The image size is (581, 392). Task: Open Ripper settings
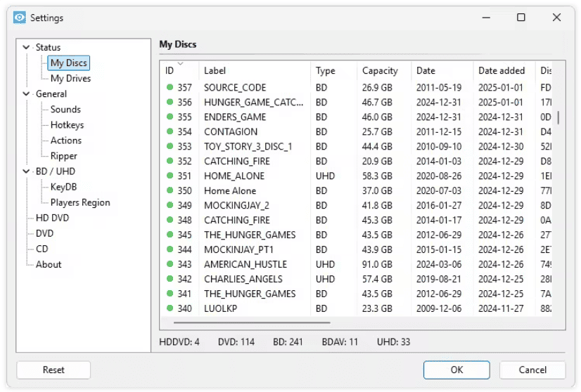coord(64,156)
